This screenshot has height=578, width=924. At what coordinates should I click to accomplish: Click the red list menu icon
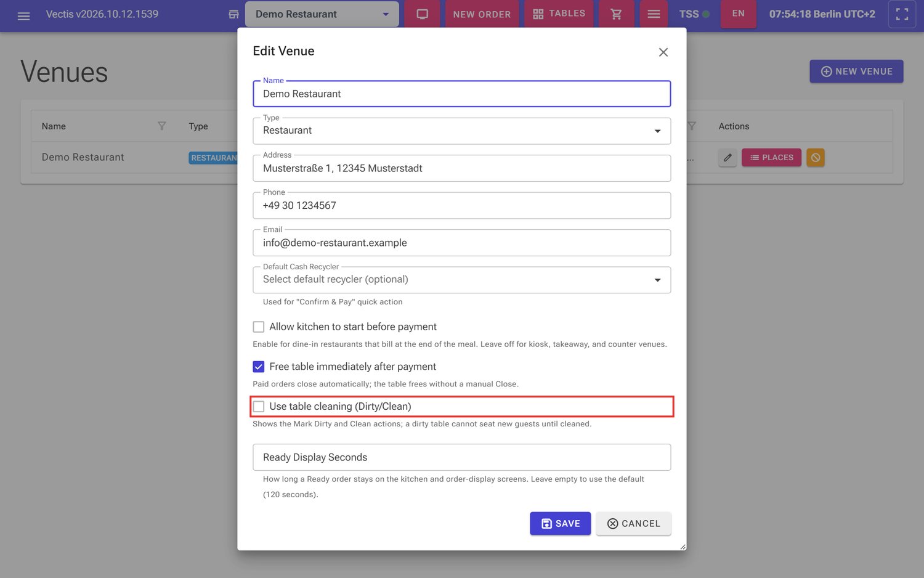[x=654, y=14]
